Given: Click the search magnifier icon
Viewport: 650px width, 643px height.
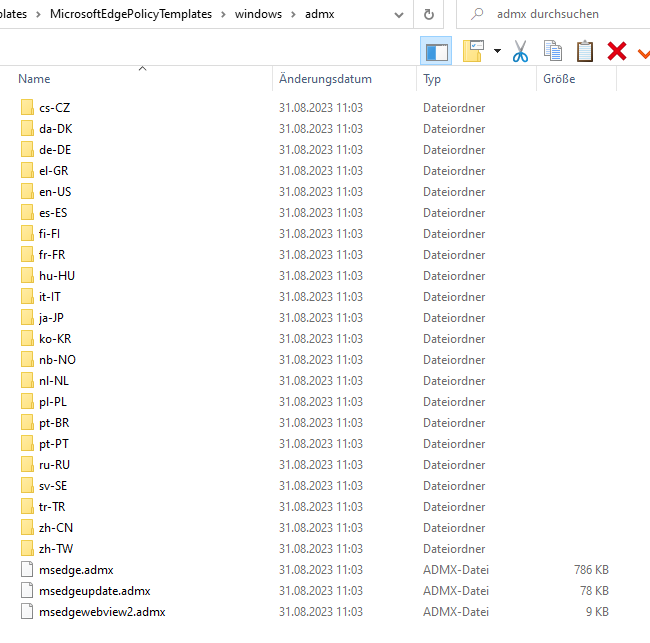Looking at the screenshot, I should pyautogui.click(x=477, y=14).
